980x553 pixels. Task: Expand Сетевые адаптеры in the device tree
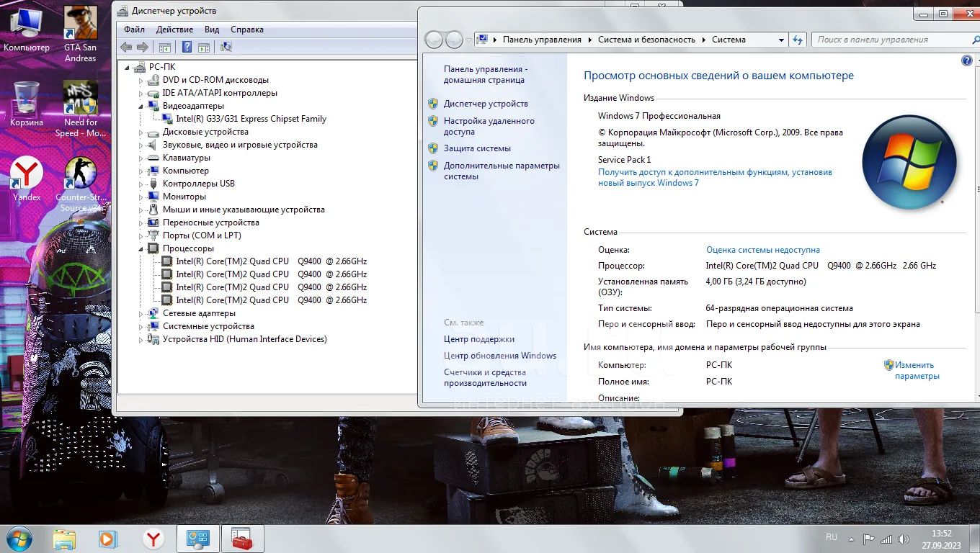[141, 313]
